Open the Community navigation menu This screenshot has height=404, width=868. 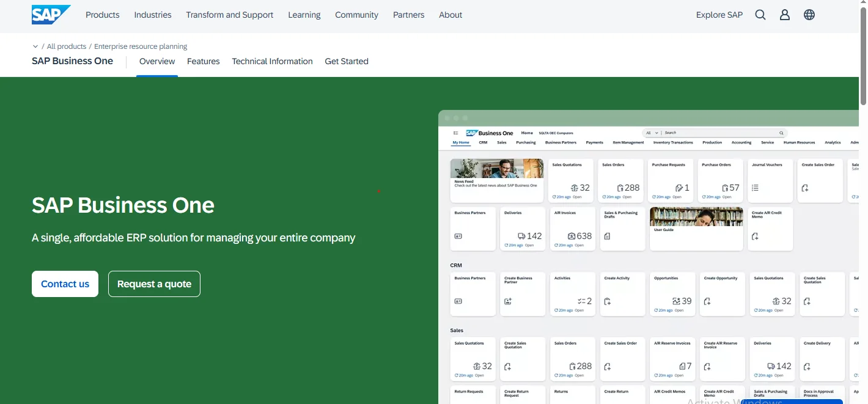[356, 15]
